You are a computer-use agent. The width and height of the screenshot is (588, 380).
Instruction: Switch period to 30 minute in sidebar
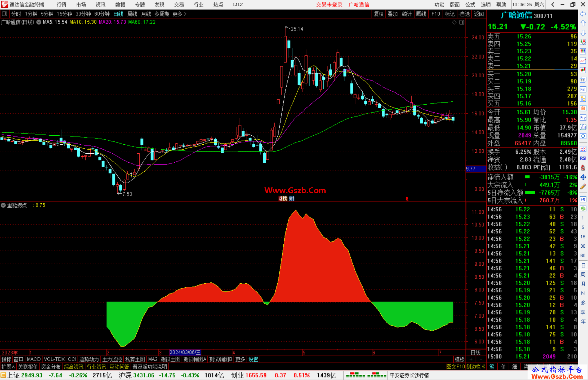pos(583,246)
